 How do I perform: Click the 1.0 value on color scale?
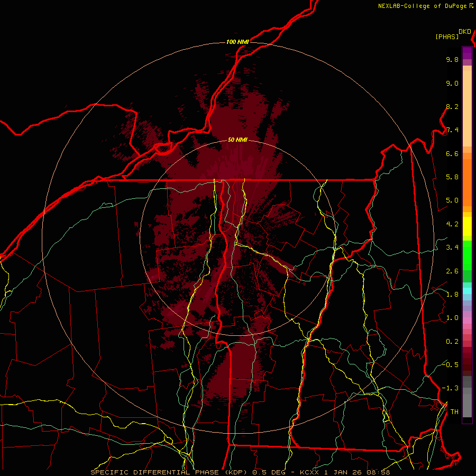[452, 318]
